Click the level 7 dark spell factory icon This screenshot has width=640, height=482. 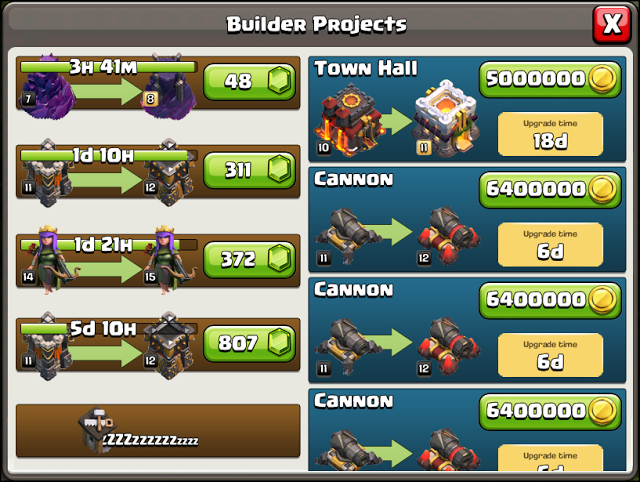coord(48,87)
